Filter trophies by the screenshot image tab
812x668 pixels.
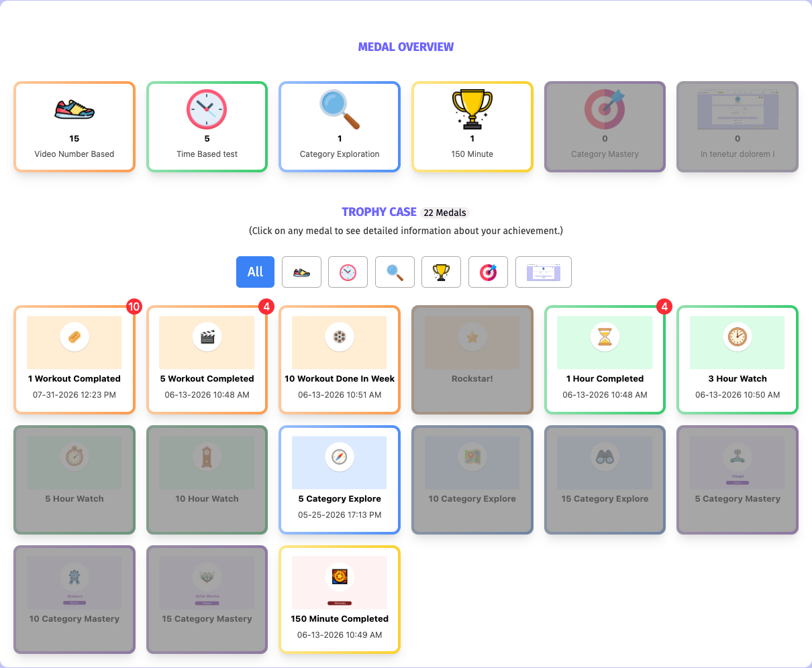544,272
